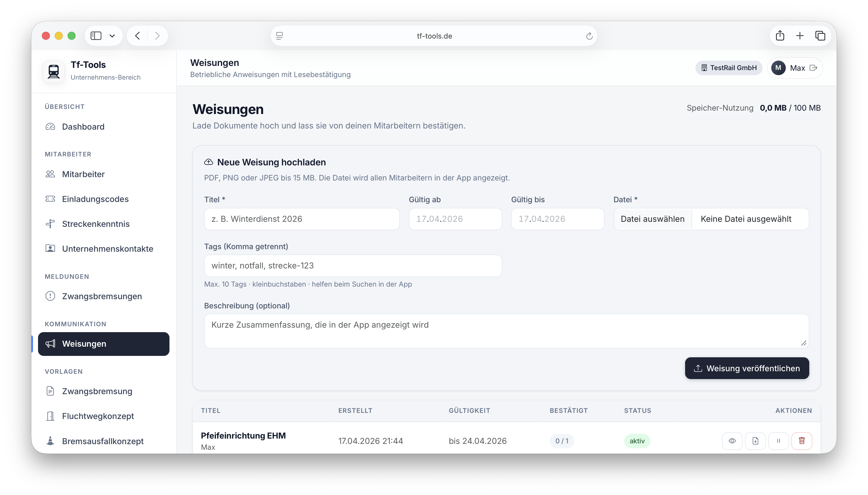Click the trash delete icon for Pfeifeinrichtung EHM
The image size is (868, 495).
801,441
